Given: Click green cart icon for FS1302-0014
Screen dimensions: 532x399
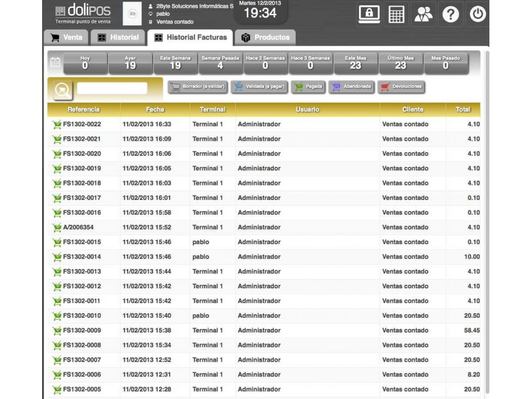Looking at the screenshot, I should [57, 257].
